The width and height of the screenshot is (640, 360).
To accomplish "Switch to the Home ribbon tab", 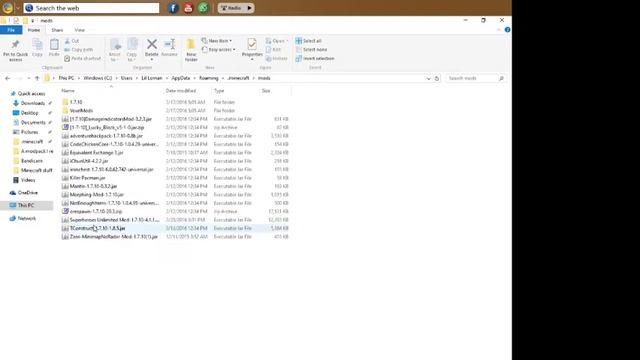I will coord(34,30).
